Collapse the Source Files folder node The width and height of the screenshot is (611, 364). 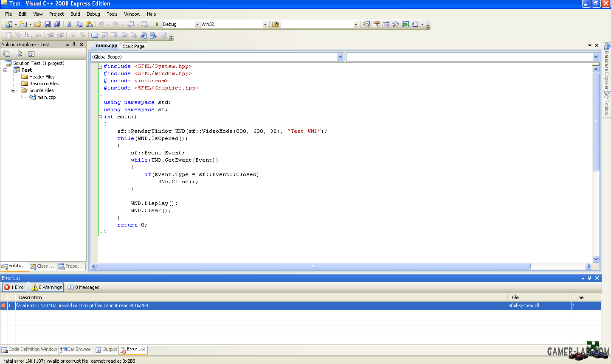click(13, 90)
